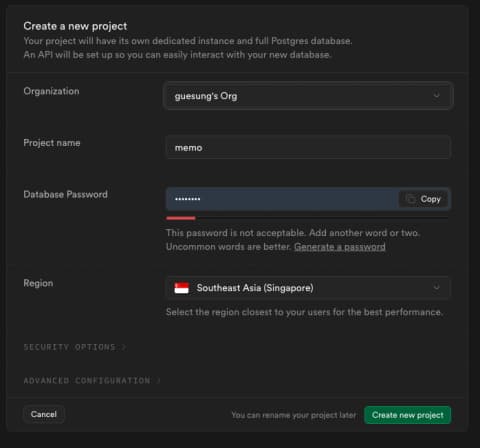Screen dimensions: 480x448
Task: Open the Region dropdown set to Singapore
Action: coord(308,287)
